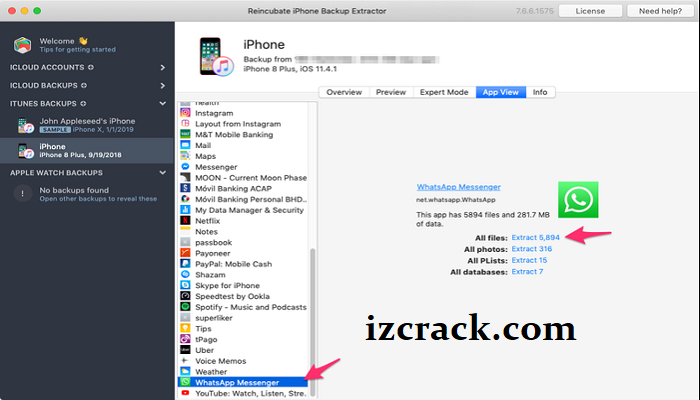Click the tPago app icon
The height and width of the screenshot is (400, 700).
pyautogui.click(x=185, y=339)
